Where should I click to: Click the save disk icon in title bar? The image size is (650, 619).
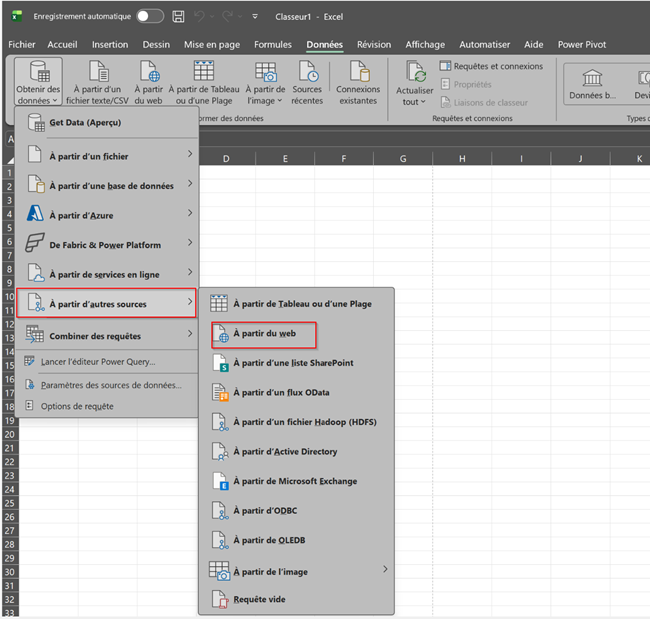178,17
